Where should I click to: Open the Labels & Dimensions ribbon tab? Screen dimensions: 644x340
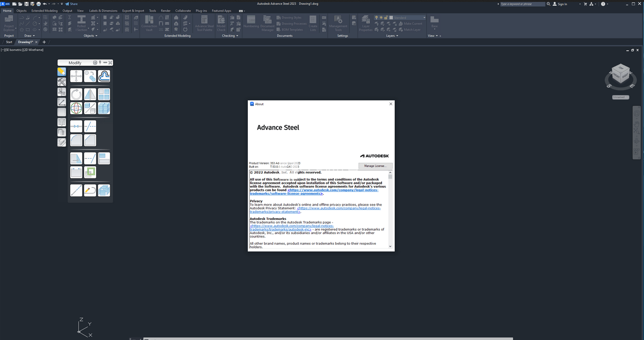click(103, 11)
